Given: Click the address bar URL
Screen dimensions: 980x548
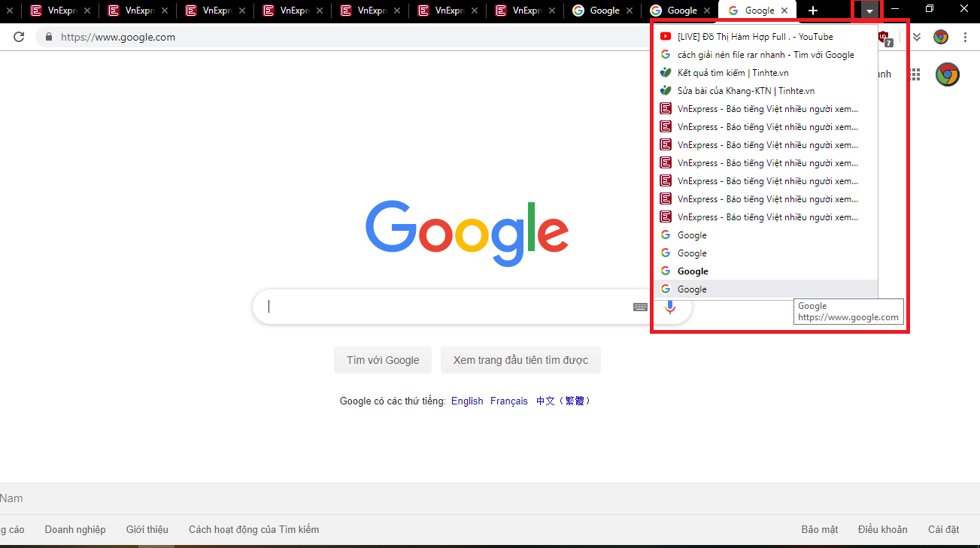Looking at the screenshot, I should pyautogui.click(x=118, y=37).
